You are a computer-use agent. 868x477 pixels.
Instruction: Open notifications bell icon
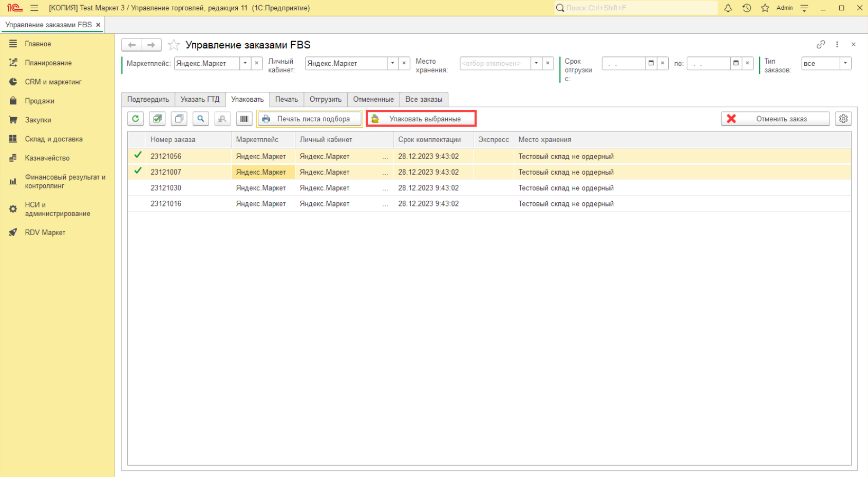coord(728,8)
